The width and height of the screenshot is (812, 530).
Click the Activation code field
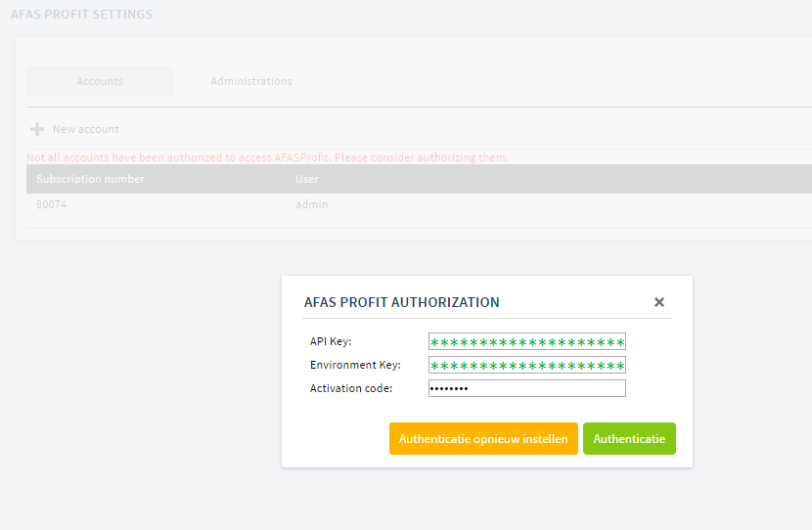click(x=527, y=388)
